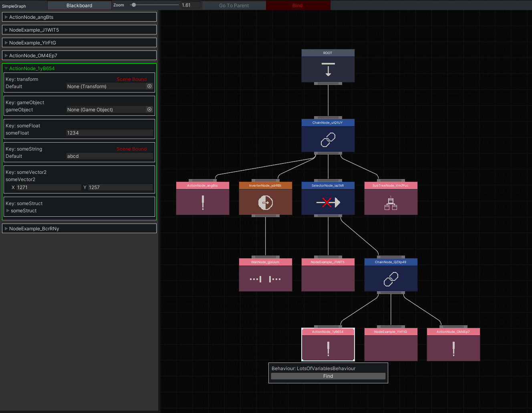532x413 pixels.
Task: Select the NodeExample_YlrFtG graph node
Action: [x=391, y=345]
